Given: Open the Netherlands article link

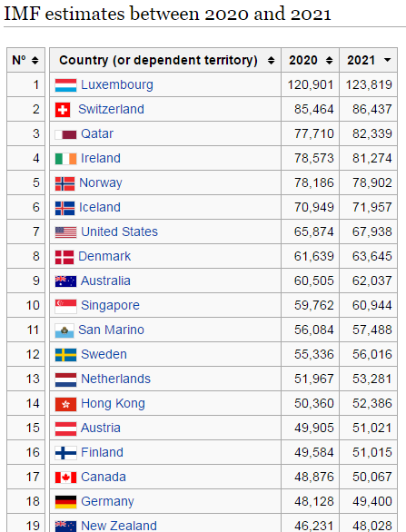Looking at the screenshot, I should (x=115, y=379).
